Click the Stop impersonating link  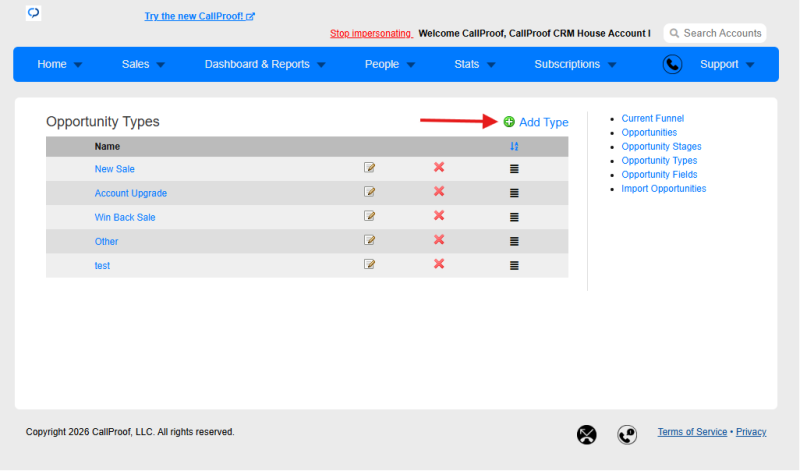click(371, 33)
